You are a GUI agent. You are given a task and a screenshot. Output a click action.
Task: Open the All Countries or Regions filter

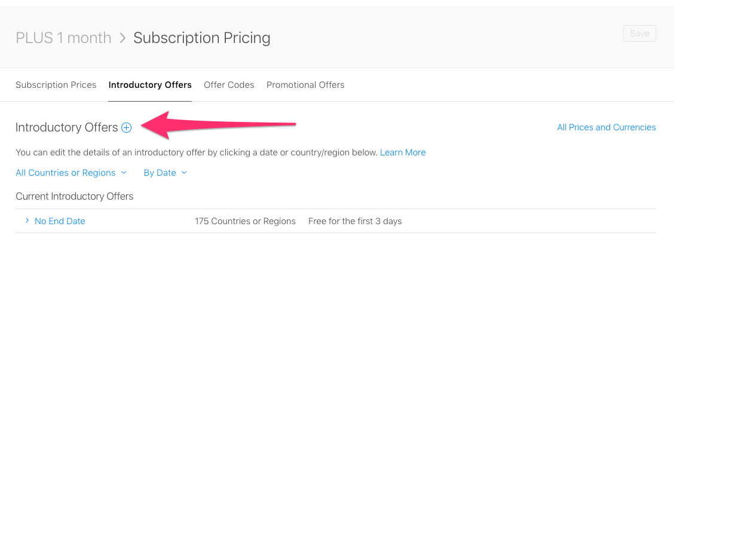coord(66,173)
